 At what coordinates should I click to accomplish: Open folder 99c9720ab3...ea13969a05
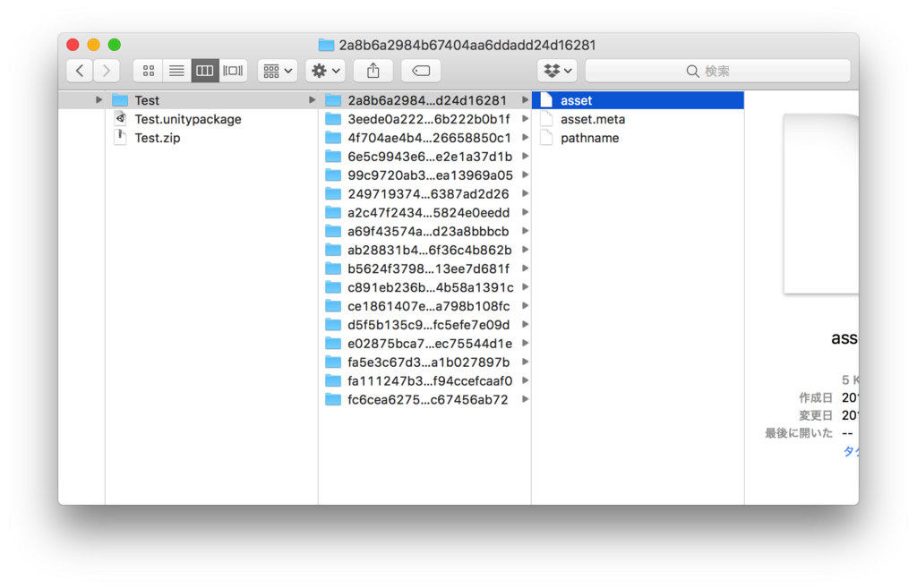coord(425,175)
